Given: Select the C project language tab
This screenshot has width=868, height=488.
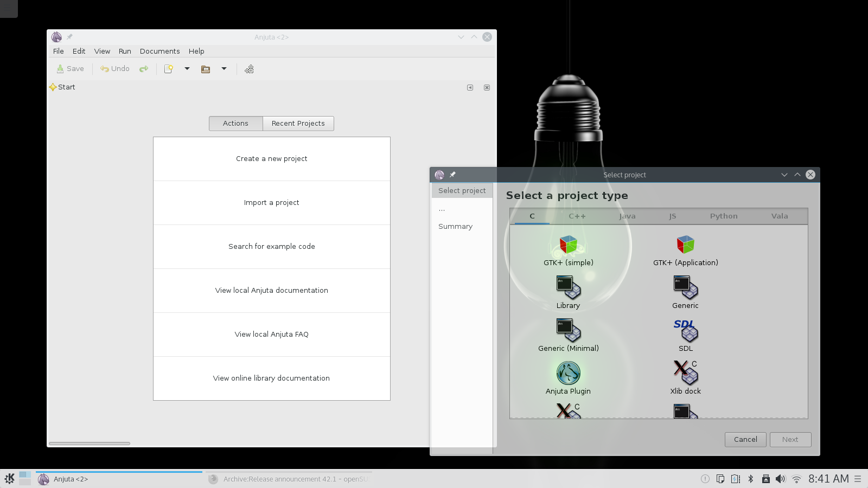Looking at the screenshot, I should coord(532,216).
